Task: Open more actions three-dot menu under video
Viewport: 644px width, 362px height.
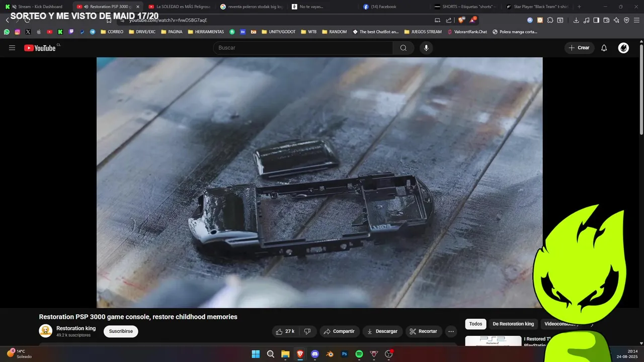Action: [x=451, y=331]
